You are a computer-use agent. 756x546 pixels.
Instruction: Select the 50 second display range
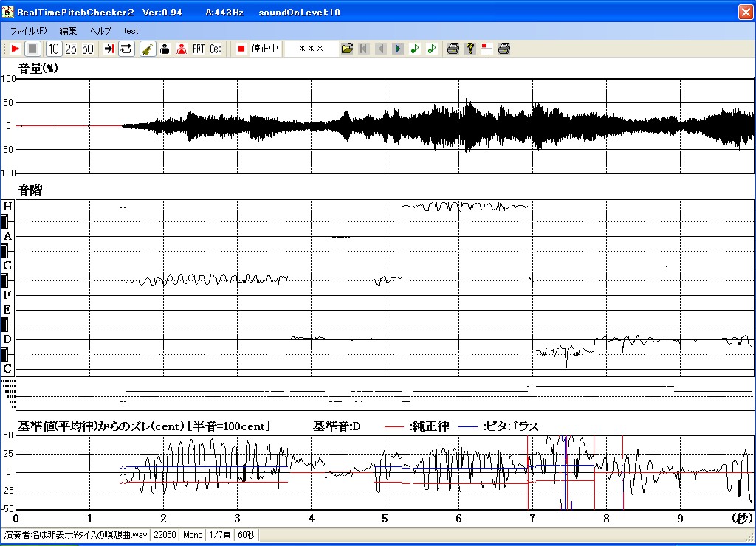point(88,49)
